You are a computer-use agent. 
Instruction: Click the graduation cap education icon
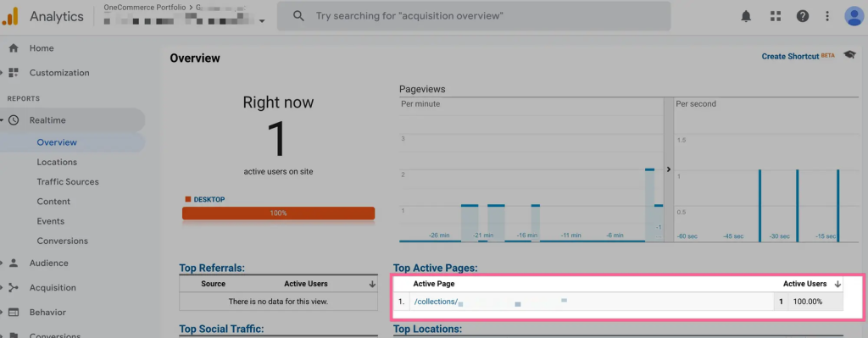click(849, 55)
